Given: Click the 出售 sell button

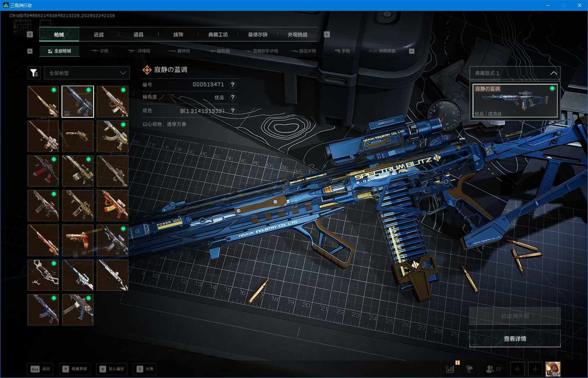Looking at the screenshot, I should pyautogui.click(x=145, y=369).
